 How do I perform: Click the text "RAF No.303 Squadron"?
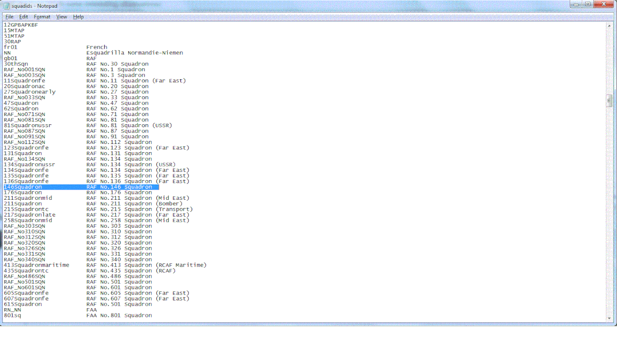pos(119,226)
